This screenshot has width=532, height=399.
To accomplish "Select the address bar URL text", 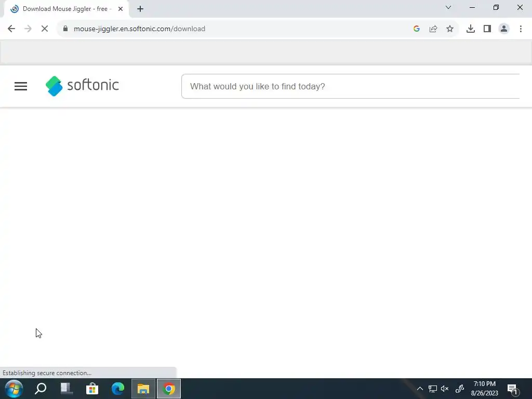I will tap(139, 29).
